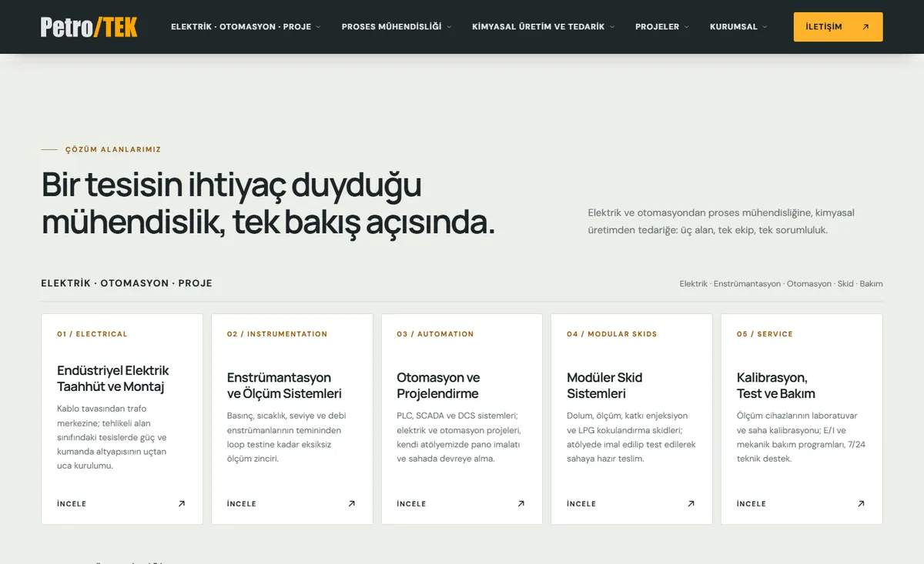Click the 03 / AUTOMATION label
The image size is (924, 564).
(x=435, y=334)
